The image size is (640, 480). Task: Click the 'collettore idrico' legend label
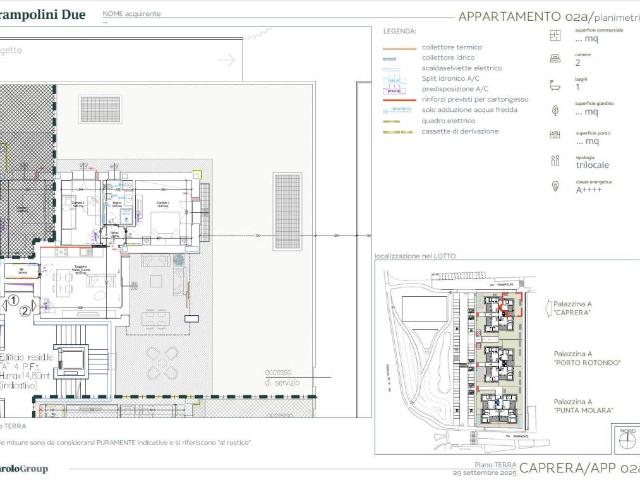(448, 58)
